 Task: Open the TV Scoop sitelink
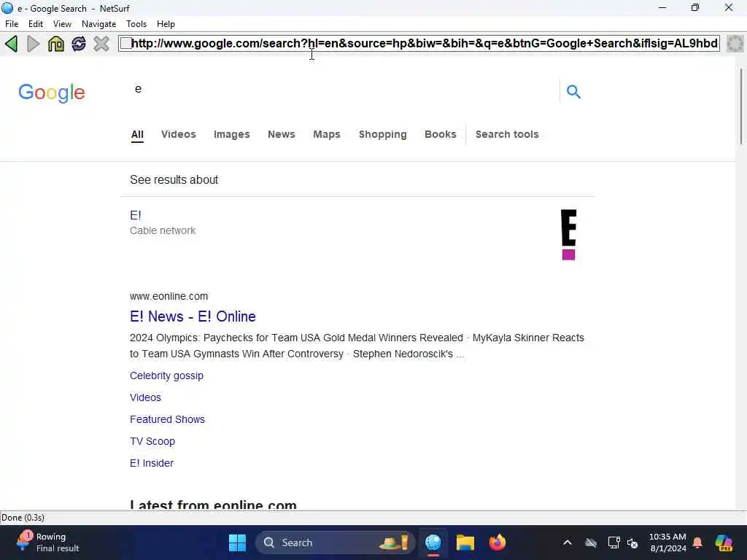[152, 441]
